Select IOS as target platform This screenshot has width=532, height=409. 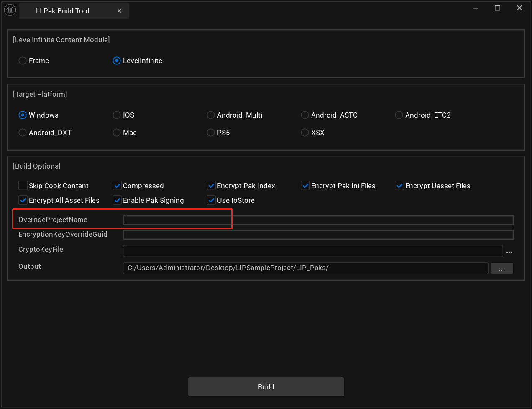click(117, 115)
